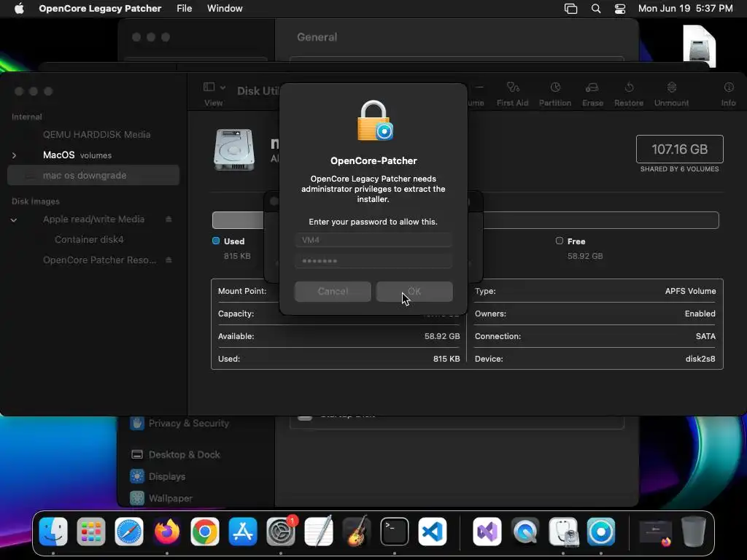This screenshot has width=747, height=560.
Task: Select Apple read/write Media in sidebar
Action: [93, 219]
